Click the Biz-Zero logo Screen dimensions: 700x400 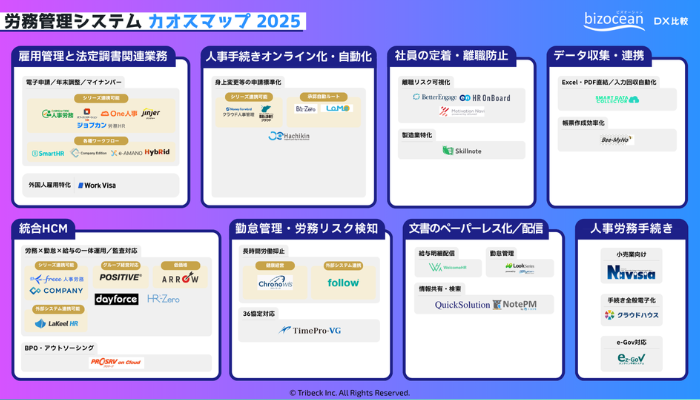pyautogui.click(x=306, y=108)
